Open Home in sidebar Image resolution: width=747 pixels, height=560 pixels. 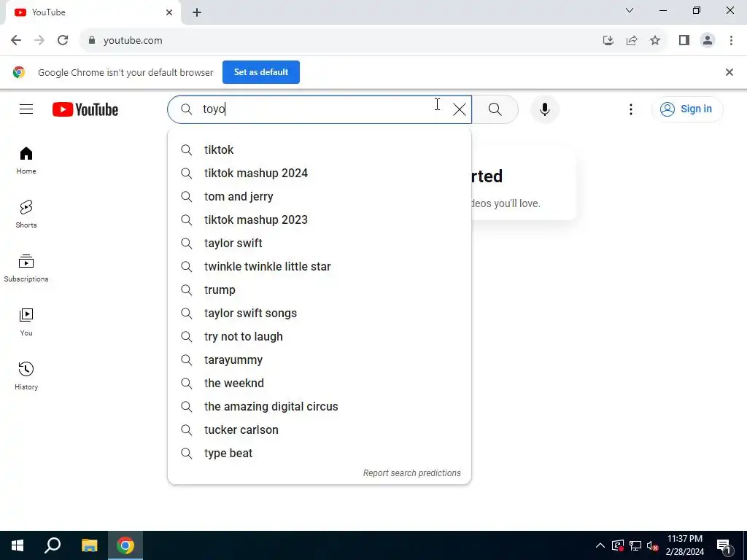[26, 160]
